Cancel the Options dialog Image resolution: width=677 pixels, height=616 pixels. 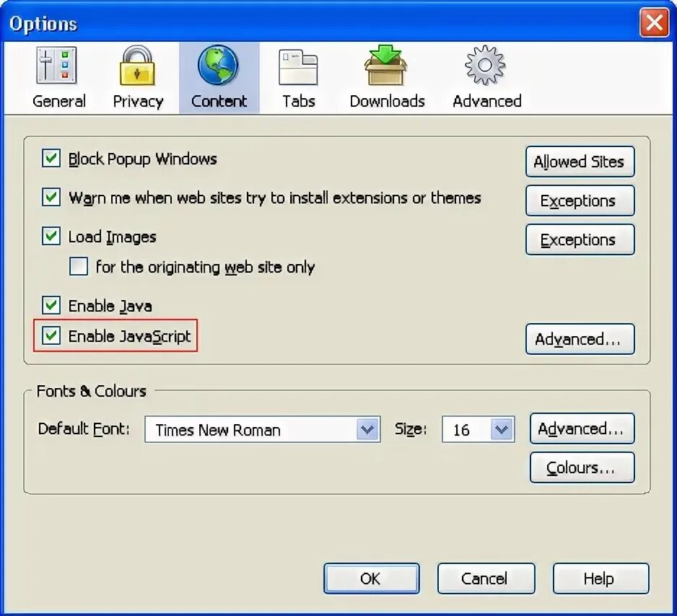[486, 578]
